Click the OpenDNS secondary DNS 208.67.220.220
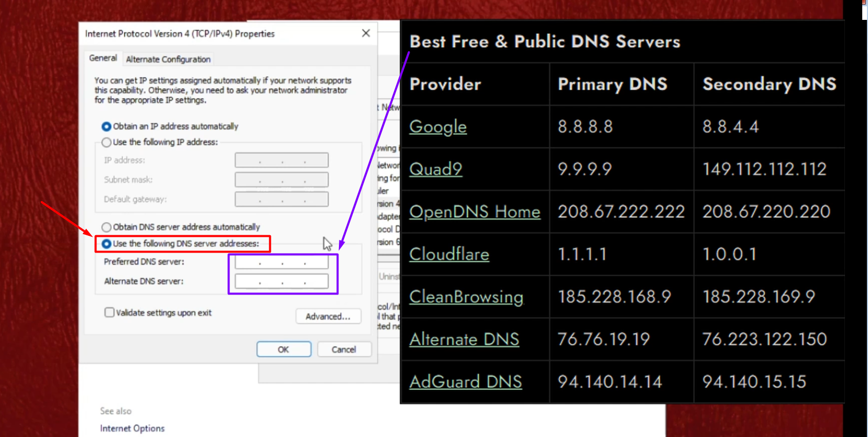868x437 pixels. click(x=766, y=212)
